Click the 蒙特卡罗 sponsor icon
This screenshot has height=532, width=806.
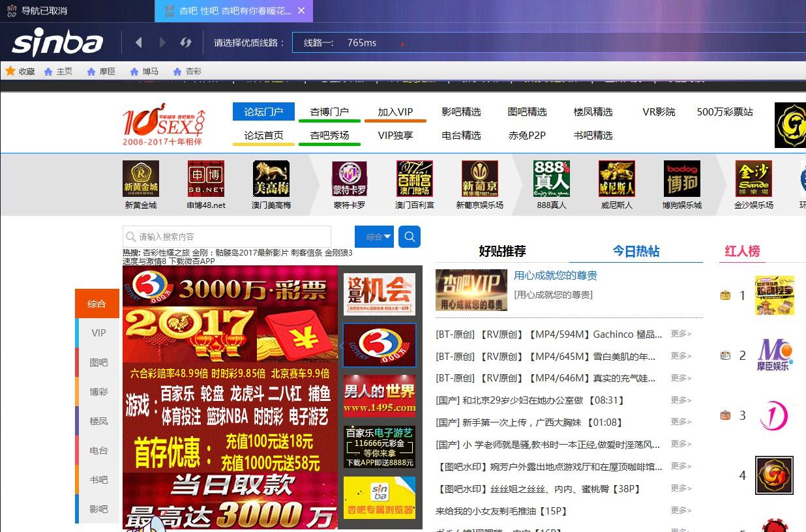[350, 179]
